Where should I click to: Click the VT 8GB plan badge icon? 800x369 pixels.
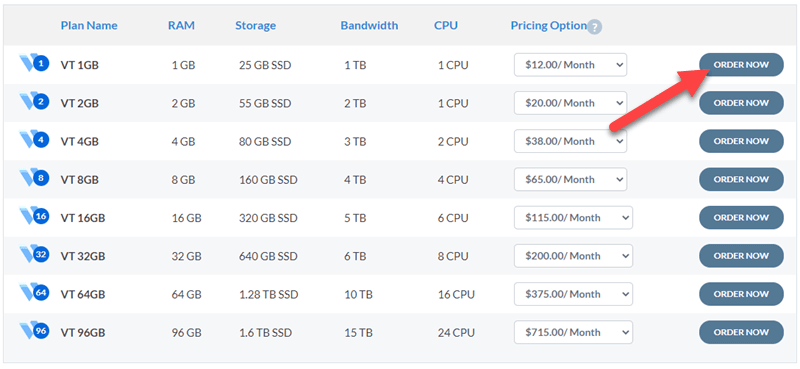(34, 179)
